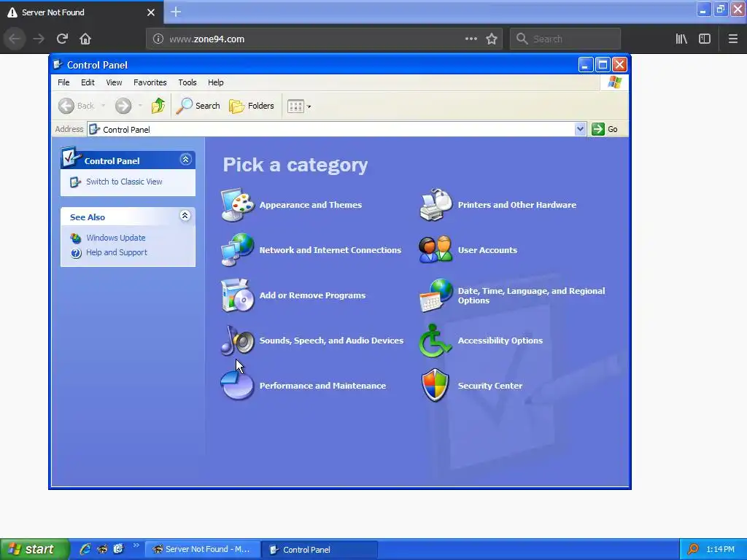The width and height of the screenshot is (747, 560).
Task: Expand hidden Quick Launch items chevron
Action: click(x=136, y=545)
